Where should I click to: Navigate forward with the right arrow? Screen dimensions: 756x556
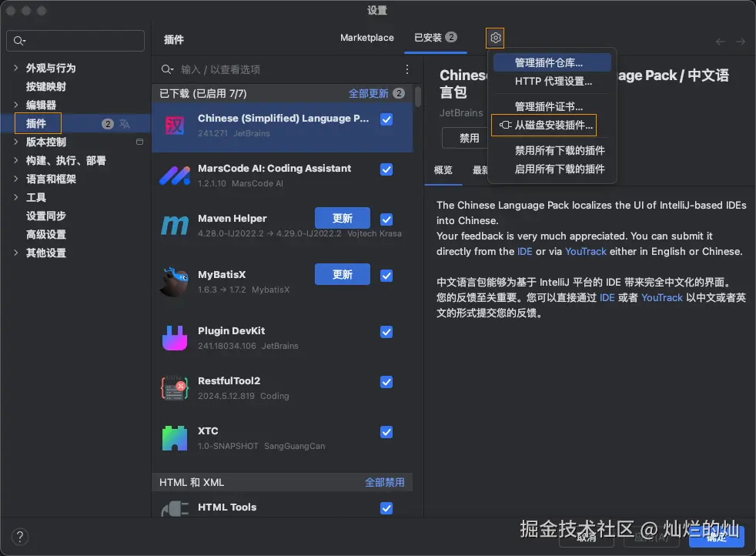741,42
